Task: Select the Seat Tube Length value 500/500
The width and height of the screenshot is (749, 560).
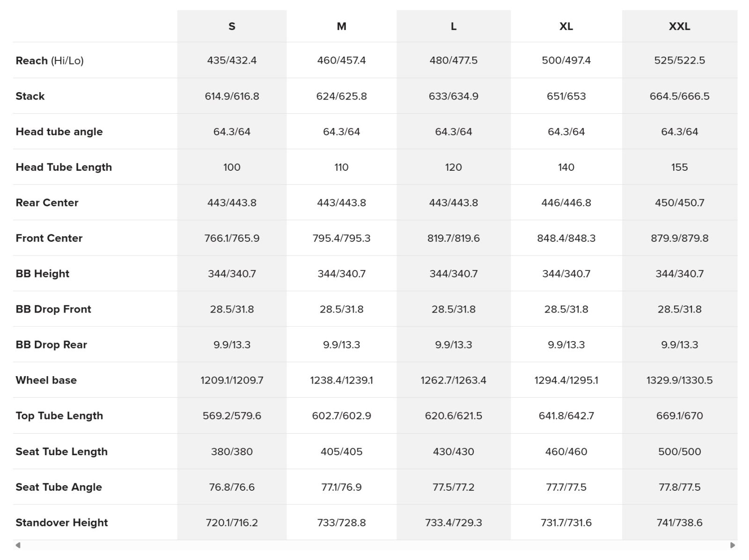Action: click(x=679, y=451)
